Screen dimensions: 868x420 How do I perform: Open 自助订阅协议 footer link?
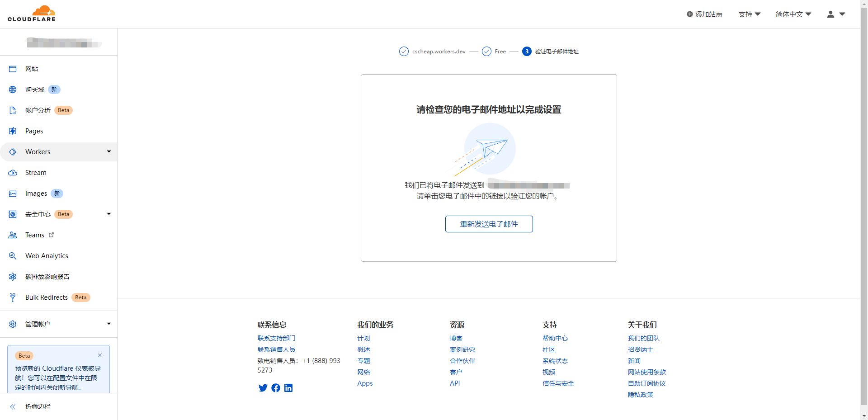pos(647,383)
